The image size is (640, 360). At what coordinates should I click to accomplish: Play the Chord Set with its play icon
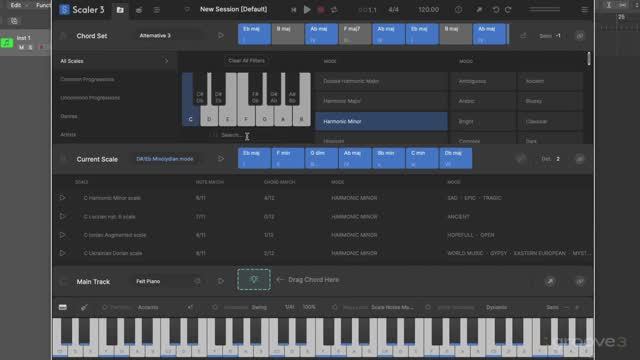(x=221, y=36)
